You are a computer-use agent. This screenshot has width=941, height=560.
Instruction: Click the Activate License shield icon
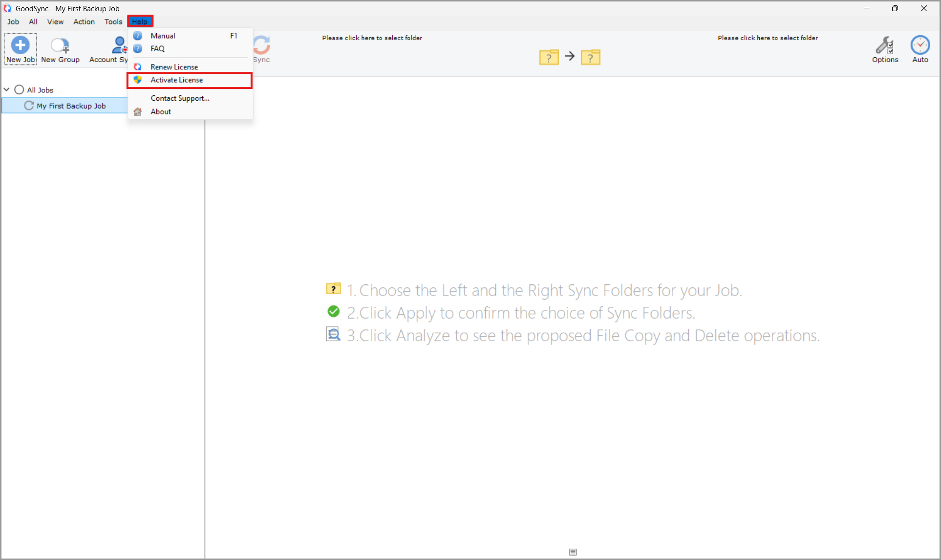pyautogui.click(x=138, y=80)
